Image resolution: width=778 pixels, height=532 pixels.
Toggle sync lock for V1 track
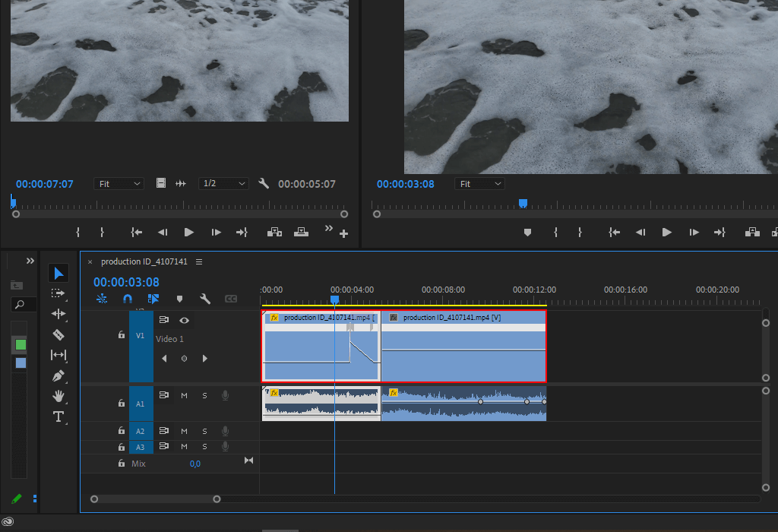164,320
